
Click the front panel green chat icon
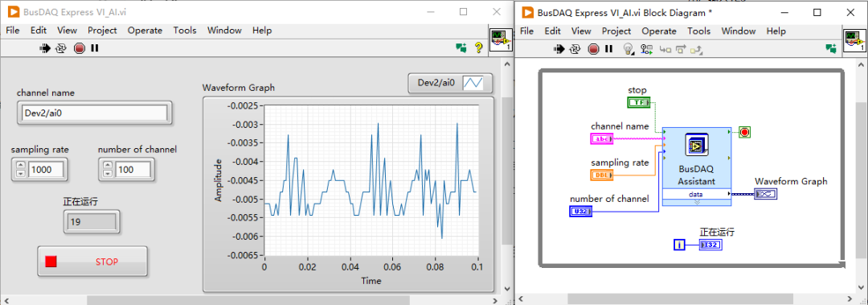(461, 48)
